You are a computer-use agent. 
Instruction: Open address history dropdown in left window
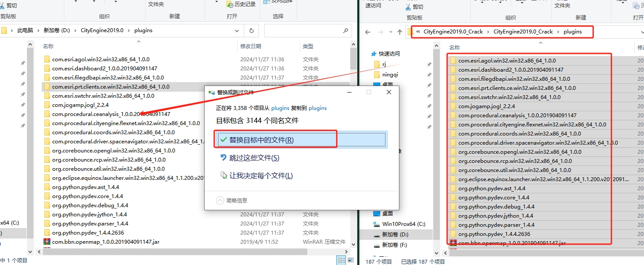coord(237,31)
